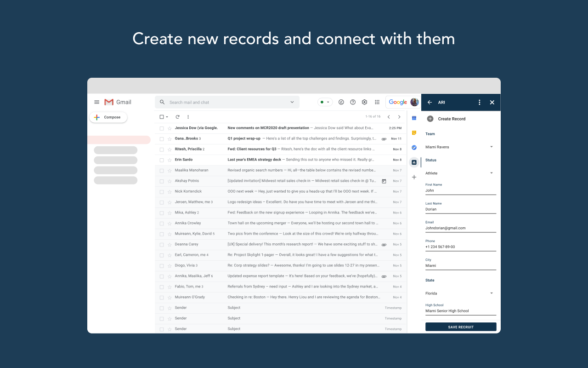Click the plus icon to get add-ons
Screen dimensions: 588x368
click(414, 177)
